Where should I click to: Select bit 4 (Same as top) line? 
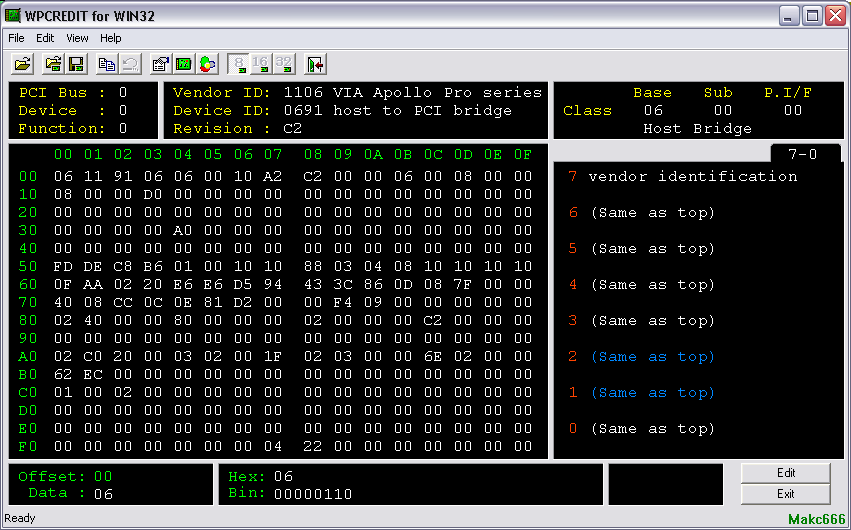tap(642, 285)
